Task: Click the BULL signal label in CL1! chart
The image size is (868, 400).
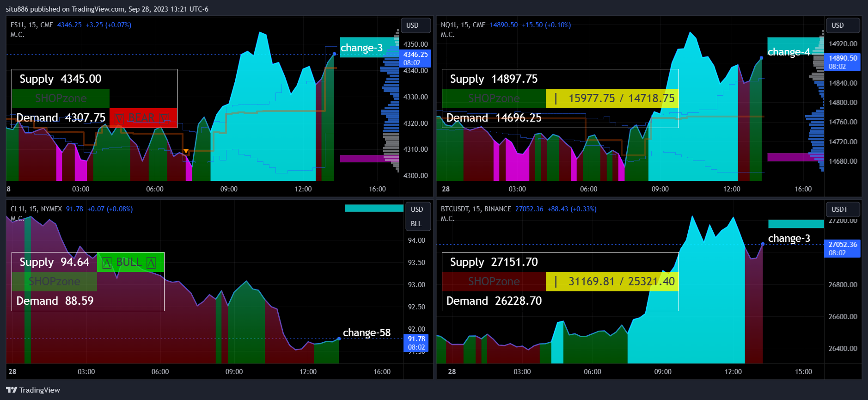Action: [130, 262]
